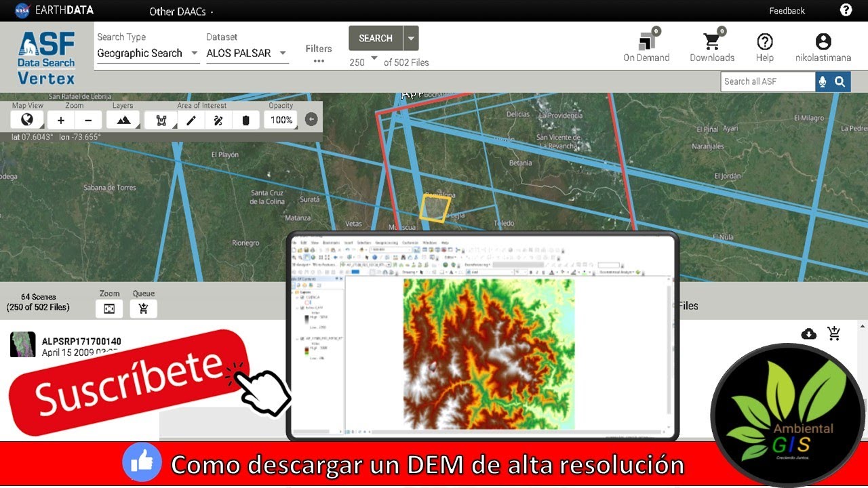
Task: Open the Filters panel
Action: 319,54
